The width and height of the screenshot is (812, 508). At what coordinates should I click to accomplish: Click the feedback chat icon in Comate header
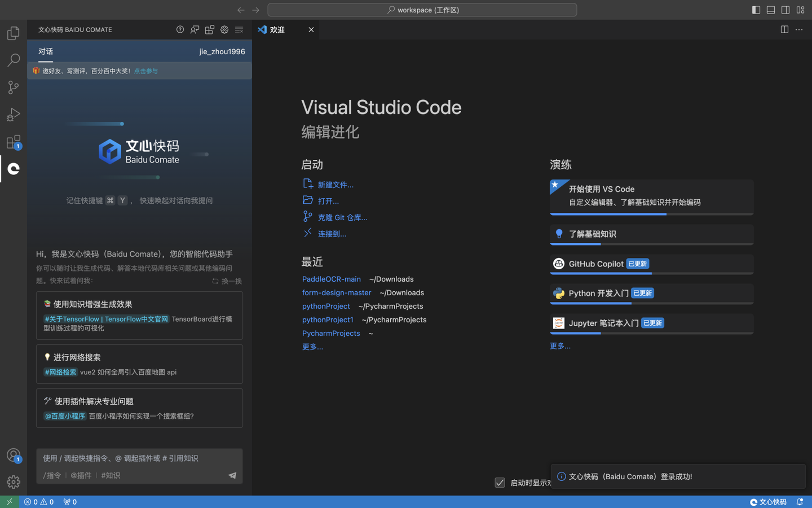(x=195, y=29)
